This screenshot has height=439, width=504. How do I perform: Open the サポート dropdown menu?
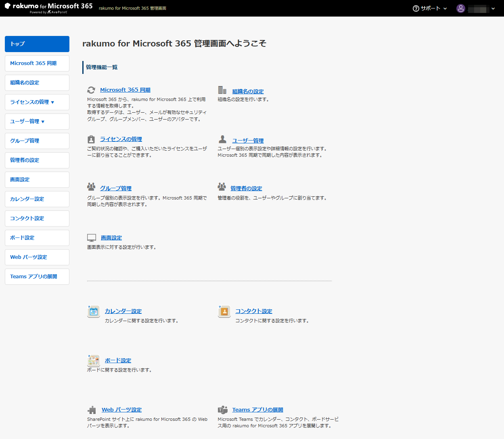(x=430, y=8)
